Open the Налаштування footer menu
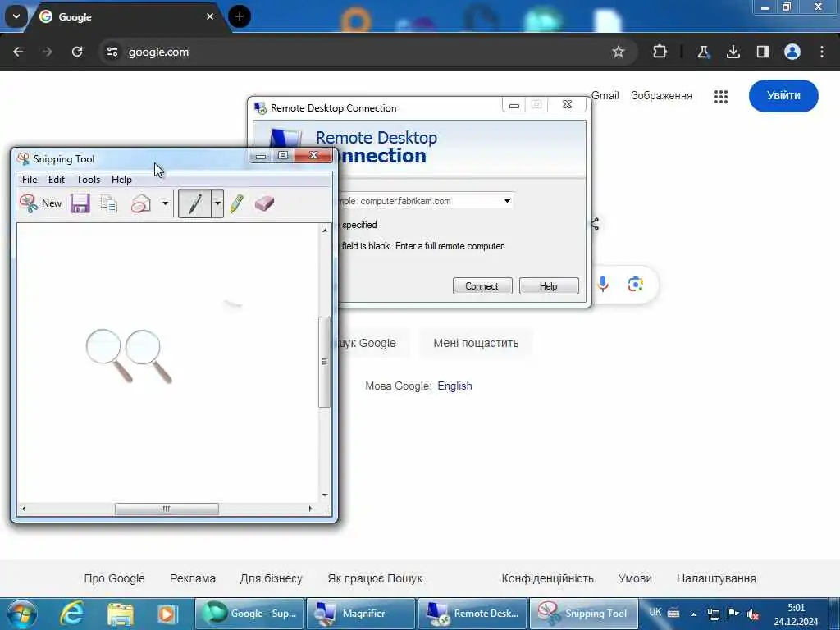This screenshot has width=840, height=630. 716,578
